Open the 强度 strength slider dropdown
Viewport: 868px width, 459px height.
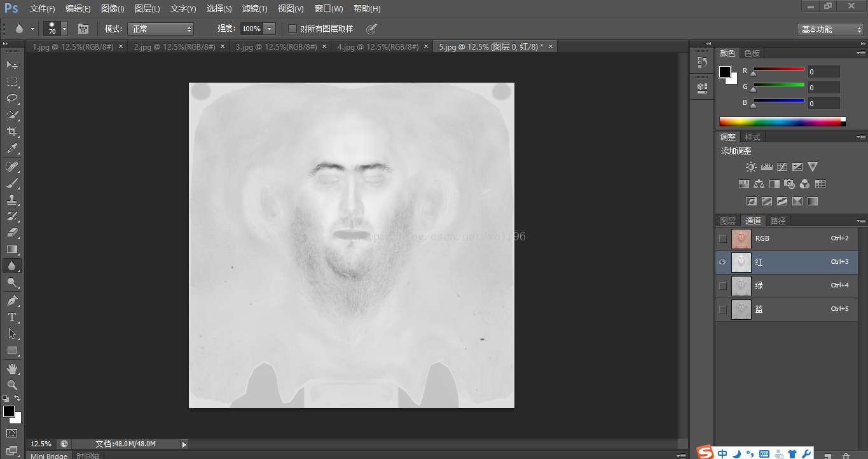point(270,29)
